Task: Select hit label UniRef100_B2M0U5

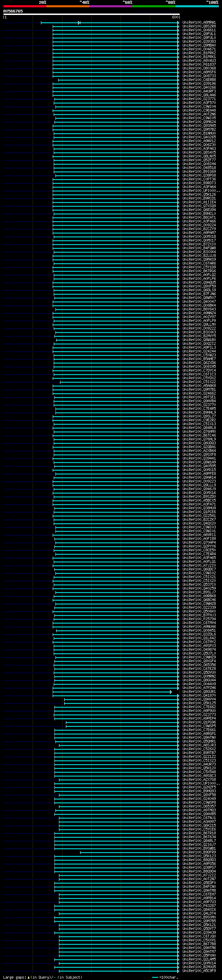Action: [199, 967]
